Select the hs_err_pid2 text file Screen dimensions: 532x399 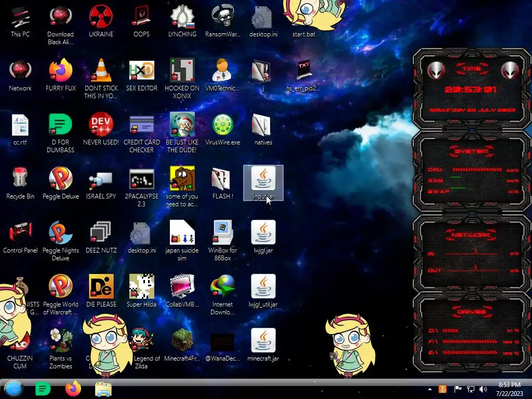click(x=303, y=76)
